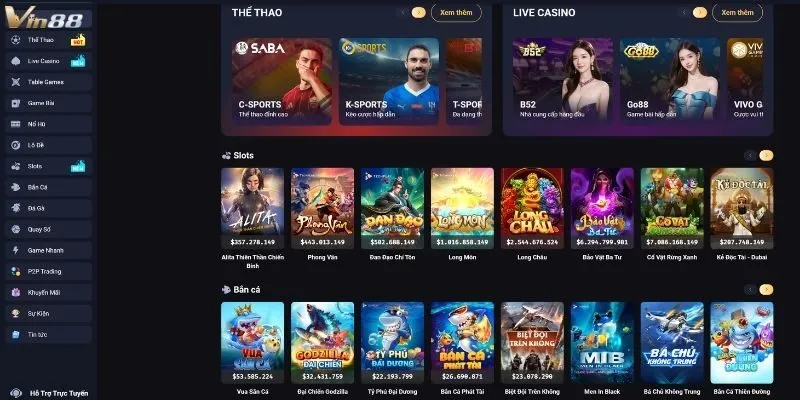Select the Game Nhanh lightning icon
The width and height of the screenshot is (800, 400).
[16, 251]
